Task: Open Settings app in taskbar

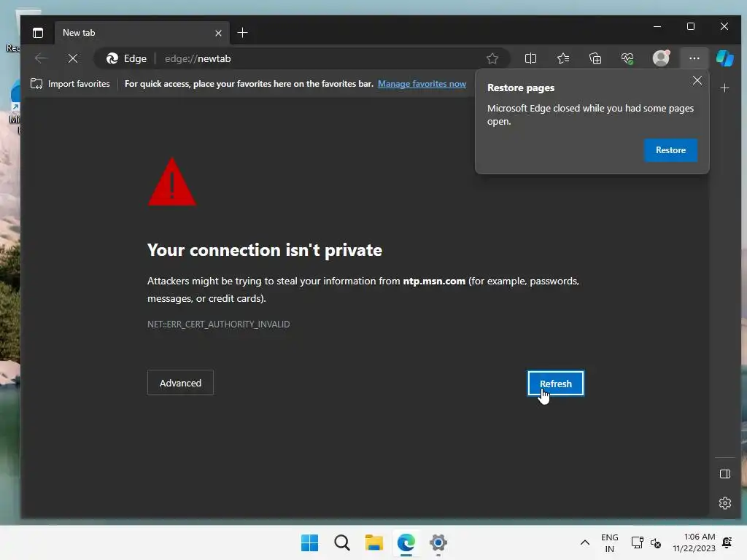Action: (x=438, y=542)
